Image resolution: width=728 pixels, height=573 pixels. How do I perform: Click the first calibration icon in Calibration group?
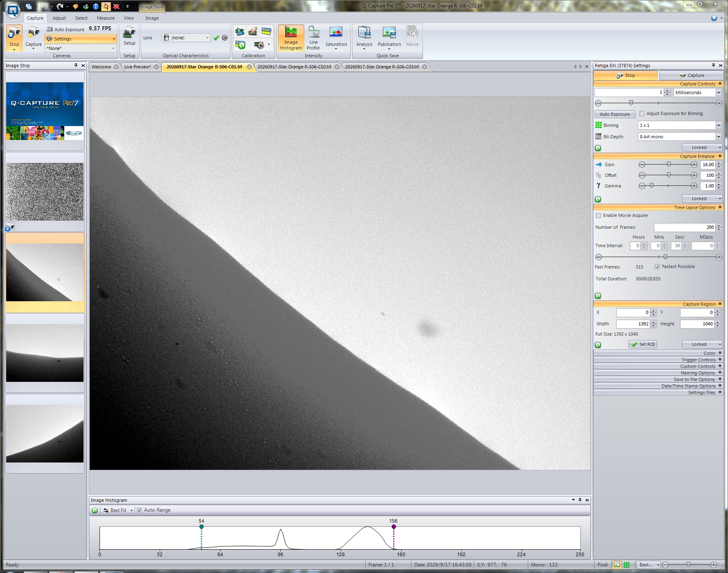[x=240, y=31]
